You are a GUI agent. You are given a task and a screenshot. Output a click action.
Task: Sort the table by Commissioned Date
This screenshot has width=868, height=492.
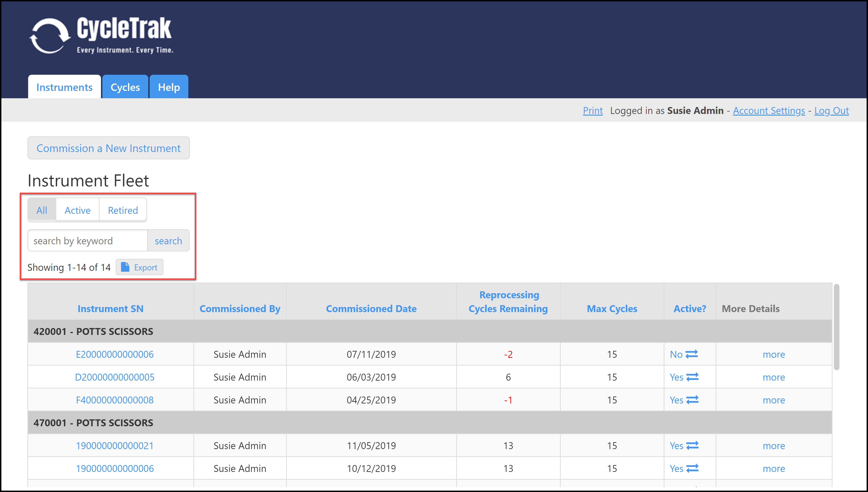[371, 309]
